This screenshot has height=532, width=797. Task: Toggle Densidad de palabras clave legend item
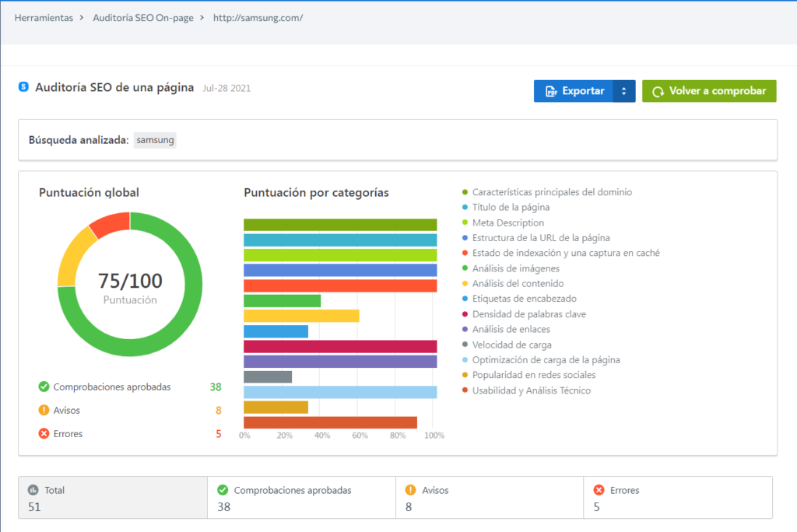click(524, 314)
